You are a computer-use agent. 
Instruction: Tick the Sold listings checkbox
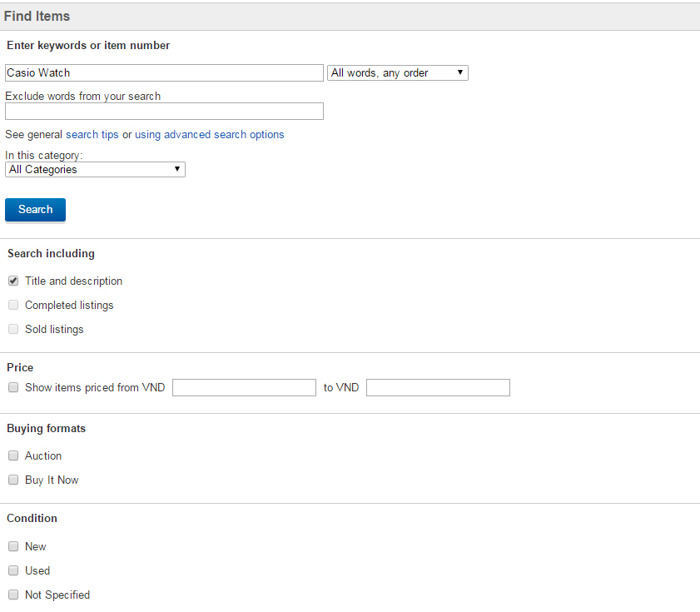[13, 329]
